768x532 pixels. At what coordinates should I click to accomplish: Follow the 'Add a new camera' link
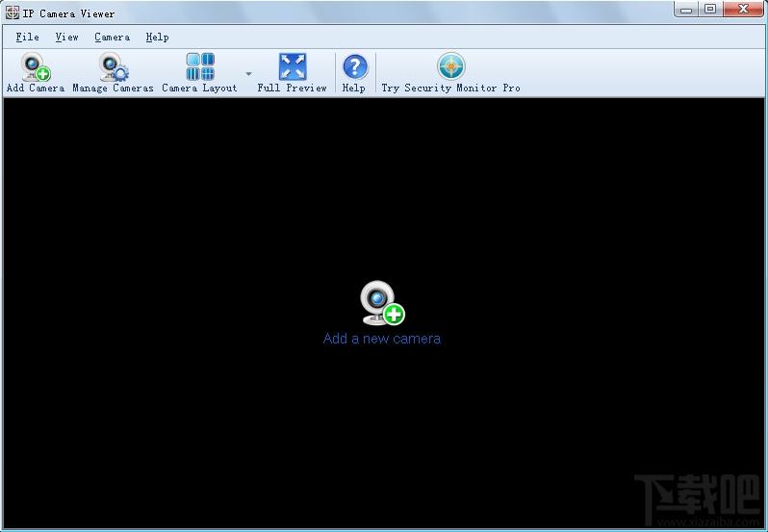(381, 339)
